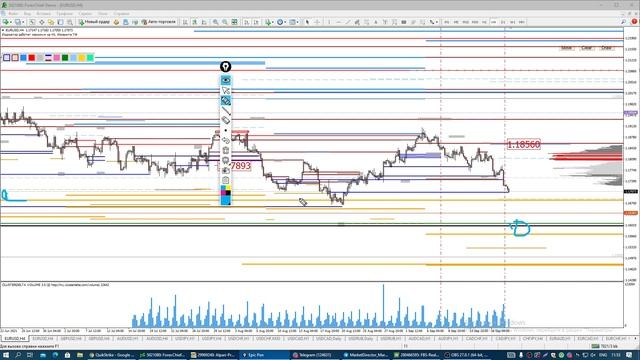Zoom out on the chart
This screenshot has height=360, width=640.
pyautogui.click(x=225, y=22)
